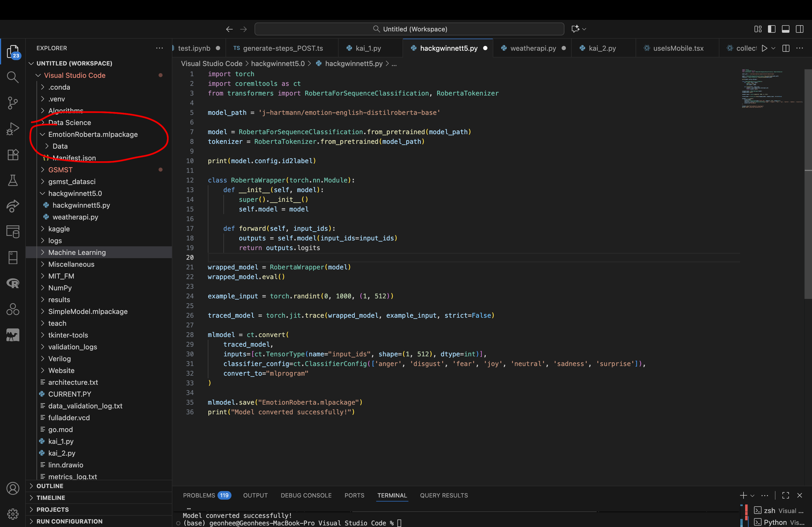Open the Source Control view
This screenshot has width=812, height=527.
(x=13, y=103)
